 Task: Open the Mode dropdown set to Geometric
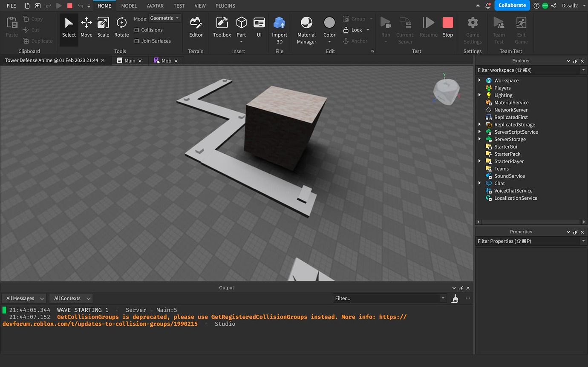164,18
